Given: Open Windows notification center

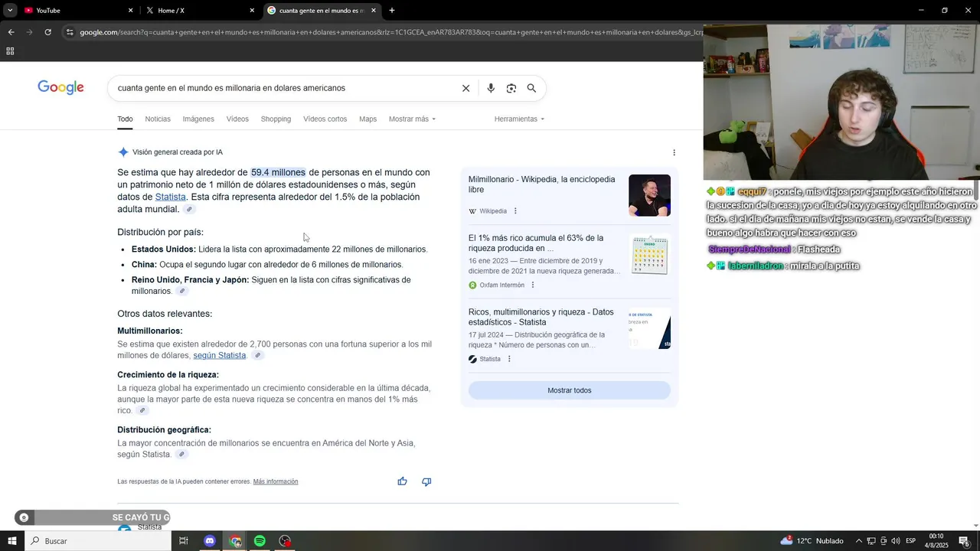Looking at the screenshot, I should point(965,541).
